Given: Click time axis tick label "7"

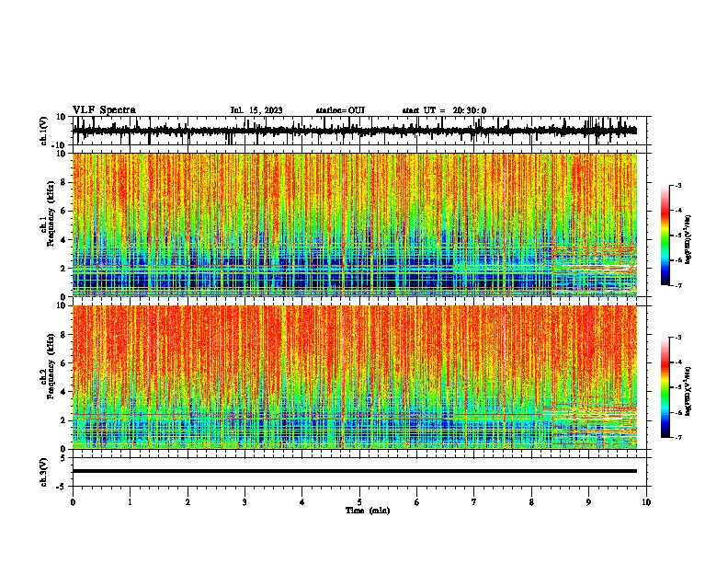Looking at the screenshot, I should coord(474,502).
